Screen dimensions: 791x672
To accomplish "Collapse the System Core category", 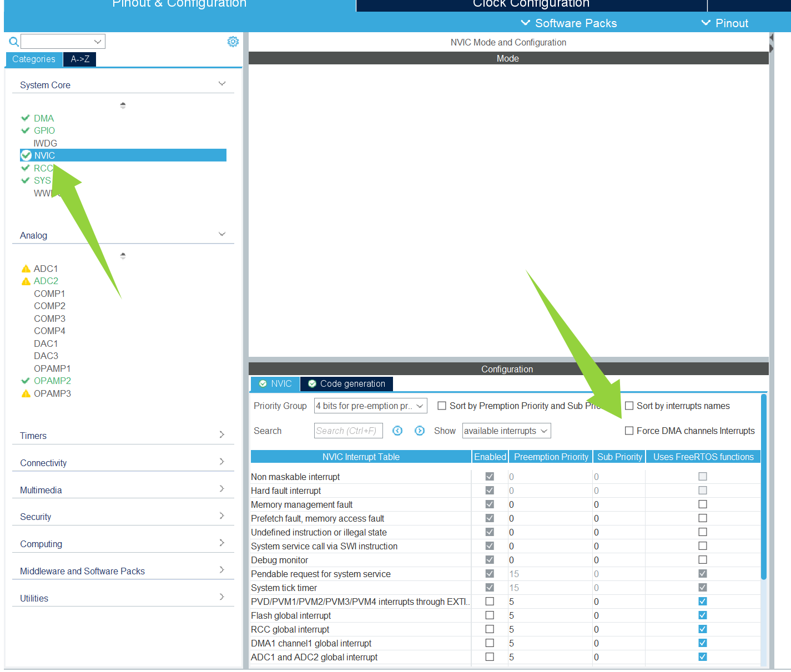I will (x=222, y=84).
